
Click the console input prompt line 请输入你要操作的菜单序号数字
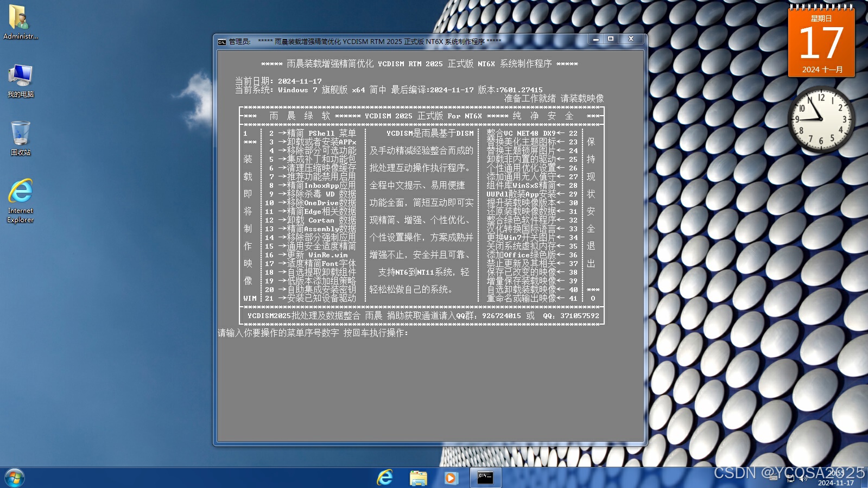(313, 333)
